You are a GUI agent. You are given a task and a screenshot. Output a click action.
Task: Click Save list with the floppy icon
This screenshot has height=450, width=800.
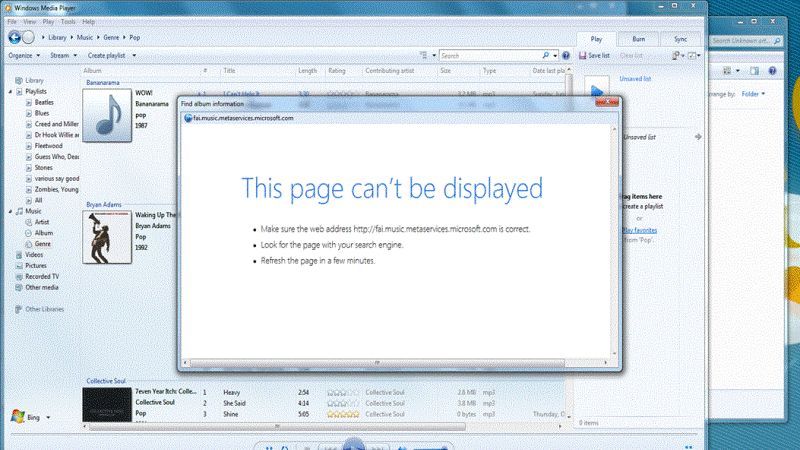pos(594,55)
